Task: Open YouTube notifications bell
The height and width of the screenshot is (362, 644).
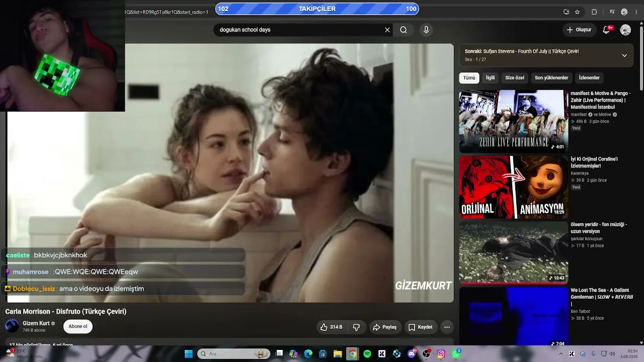Action: coord(607,30)
